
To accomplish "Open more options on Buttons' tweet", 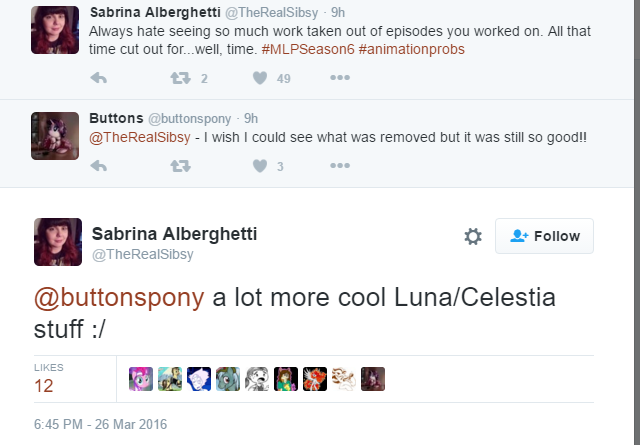I will click(x=340, y=166).
